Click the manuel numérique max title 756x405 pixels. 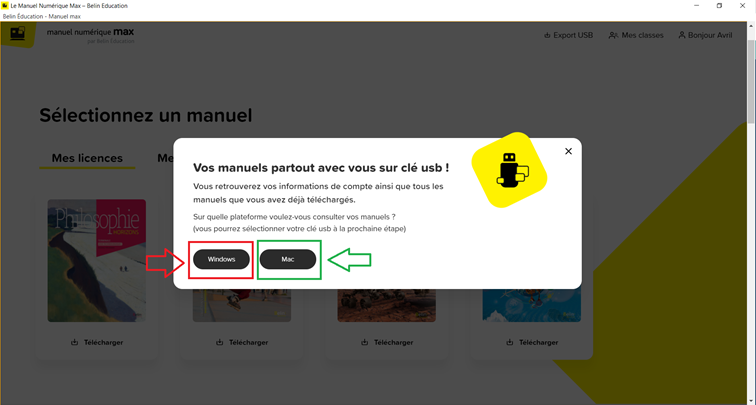(x=91, y=32)
